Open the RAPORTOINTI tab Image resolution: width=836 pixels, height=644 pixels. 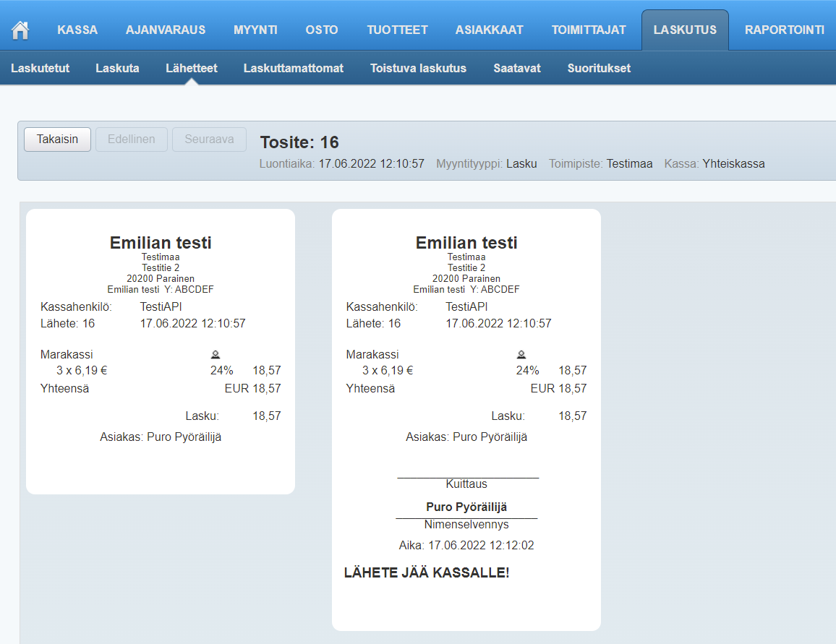pyautogui.click(x=784, y=30)
